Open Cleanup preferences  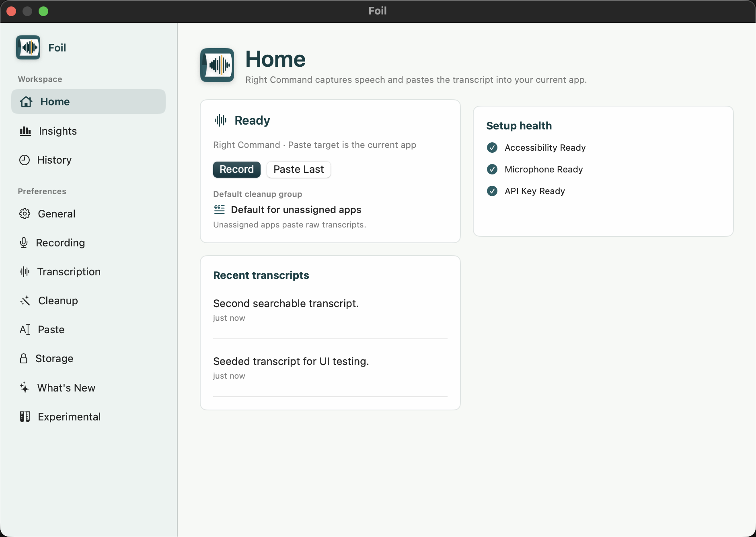tap(88, 301)
